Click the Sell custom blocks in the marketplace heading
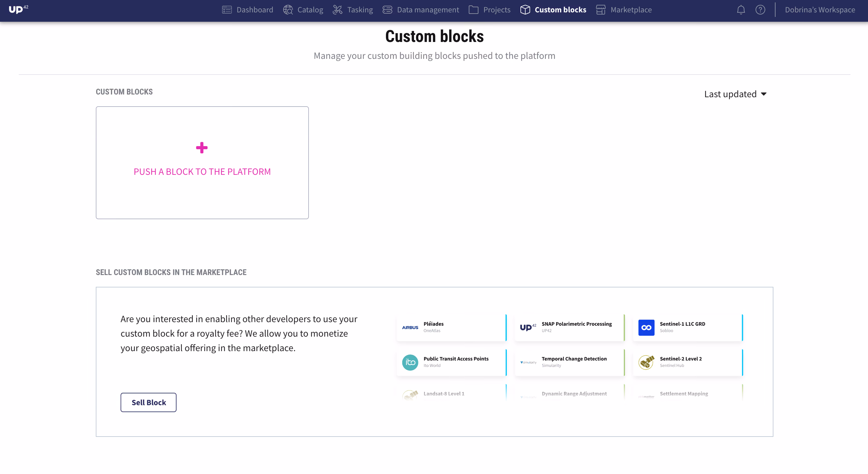868x474 pixels. click(x=171, y=272)
